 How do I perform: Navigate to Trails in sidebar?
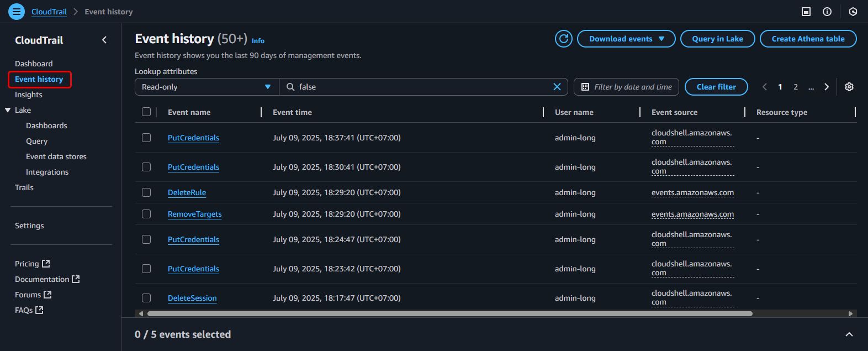(x=24, y=187)
